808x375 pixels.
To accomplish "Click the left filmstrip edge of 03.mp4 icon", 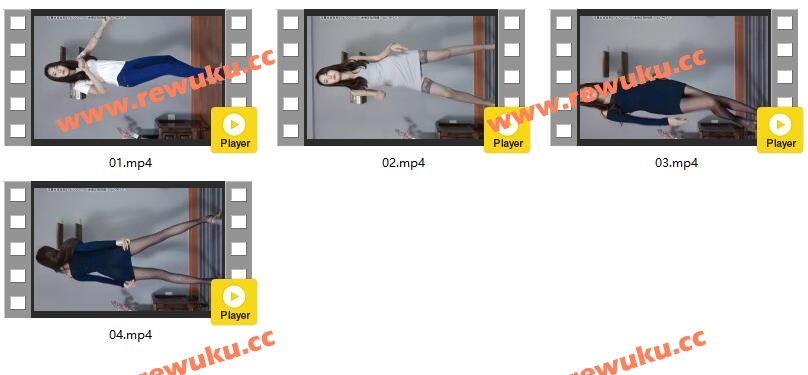I will 564,77.
